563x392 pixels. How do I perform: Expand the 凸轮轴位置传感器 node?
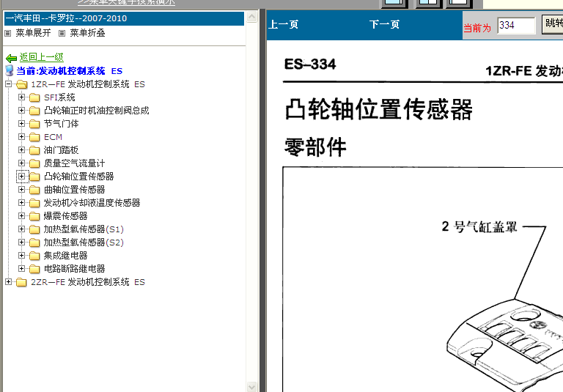click(x=21, y=177)
